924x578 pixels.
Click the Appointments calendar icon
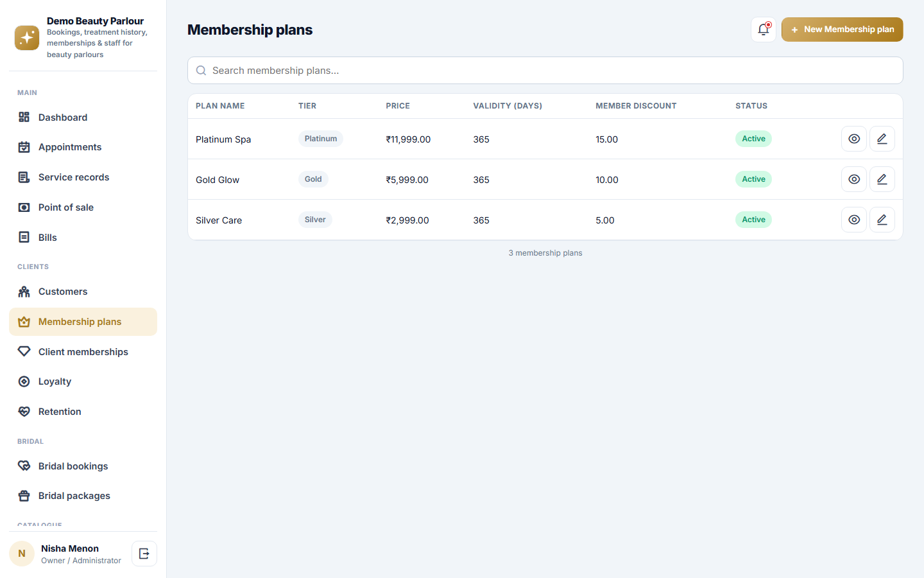point(24,147)
